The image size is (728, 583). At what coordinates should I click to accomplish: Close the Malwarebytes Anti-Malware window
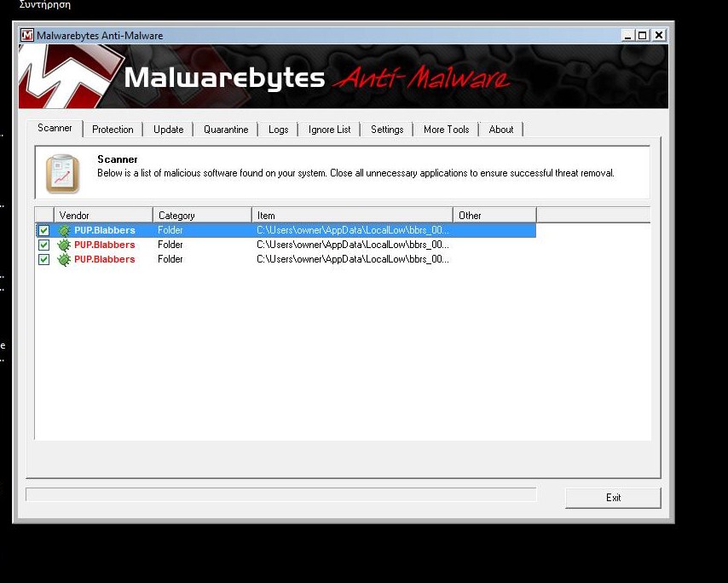pyautogui.click(x=659, y=35)
